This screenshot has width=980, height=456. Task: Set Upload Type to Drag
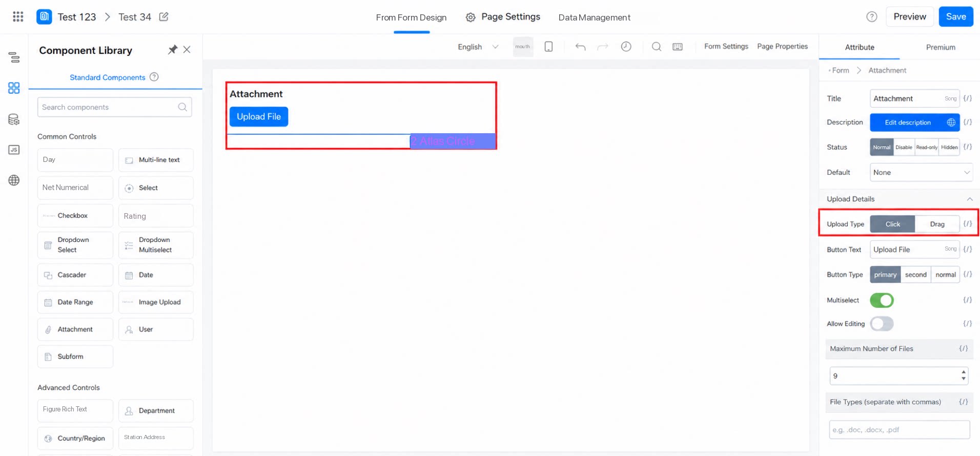pyautogui.click(x=937, y=224)
